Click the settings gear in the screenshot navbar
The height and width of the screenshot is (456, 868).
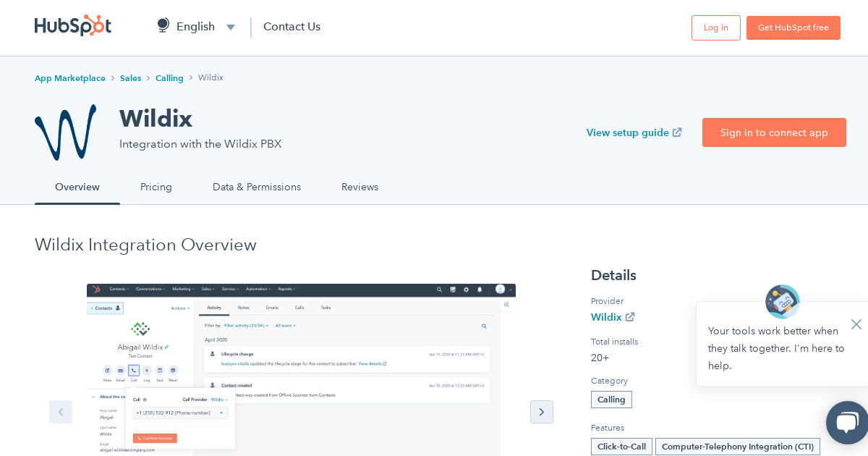click(466, 290)
